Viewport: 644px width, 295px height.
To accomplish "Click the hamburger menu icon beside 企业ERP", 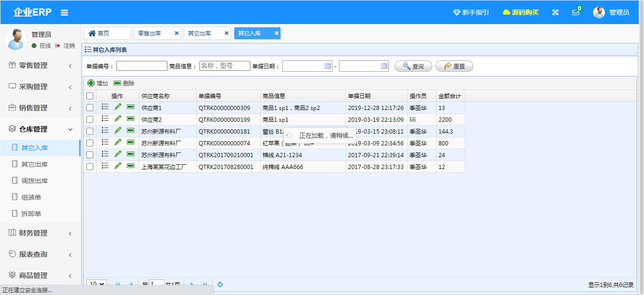I will (x=65, y=13).
